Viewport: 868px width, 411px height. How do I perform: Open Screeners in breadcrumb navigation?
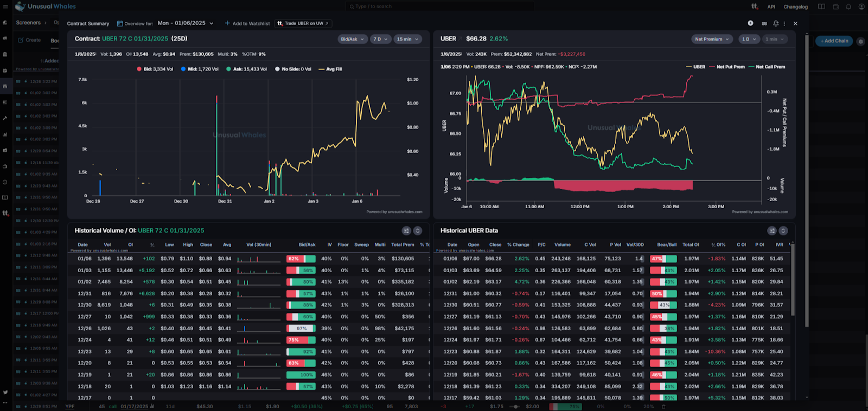tap(28, 23)
